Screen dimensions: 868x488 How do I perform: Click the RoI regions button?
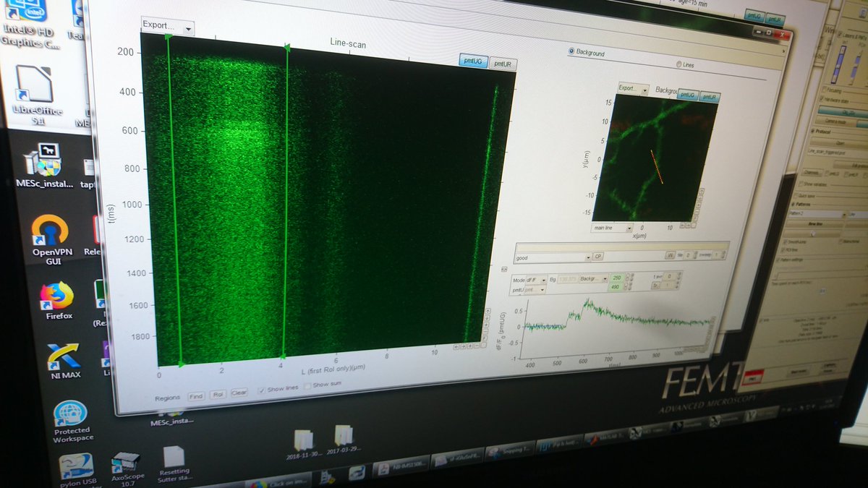pos(218,395)
